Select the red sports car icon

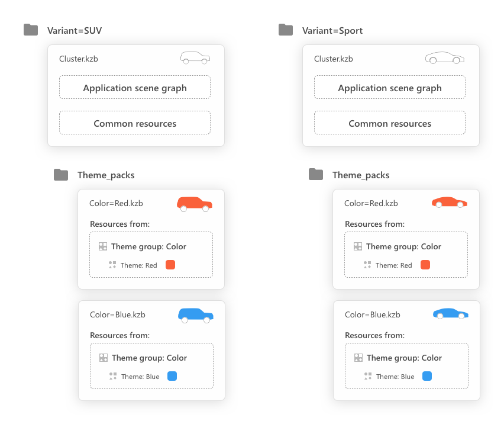(x=450, y=203)
